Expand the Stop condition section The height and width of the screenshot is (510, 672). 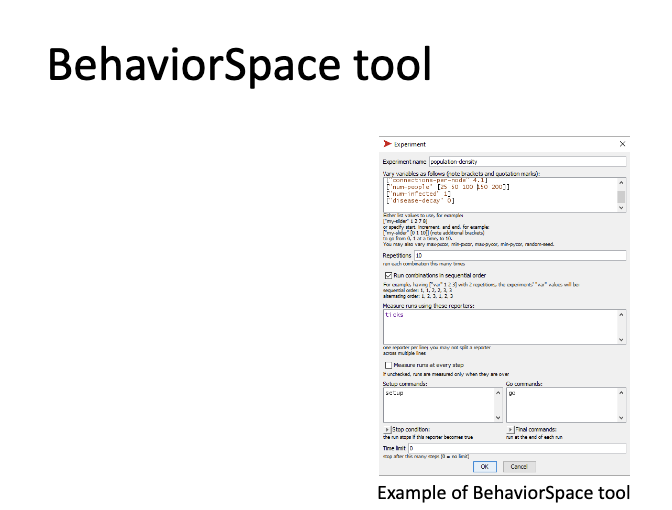[x=387, y=428]
